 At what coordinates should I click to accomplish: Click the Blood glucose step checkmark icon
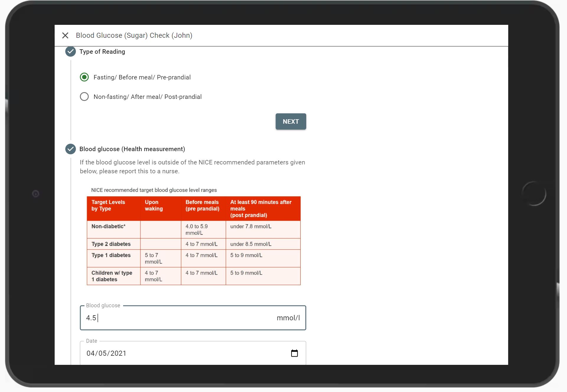pos(71,149)
